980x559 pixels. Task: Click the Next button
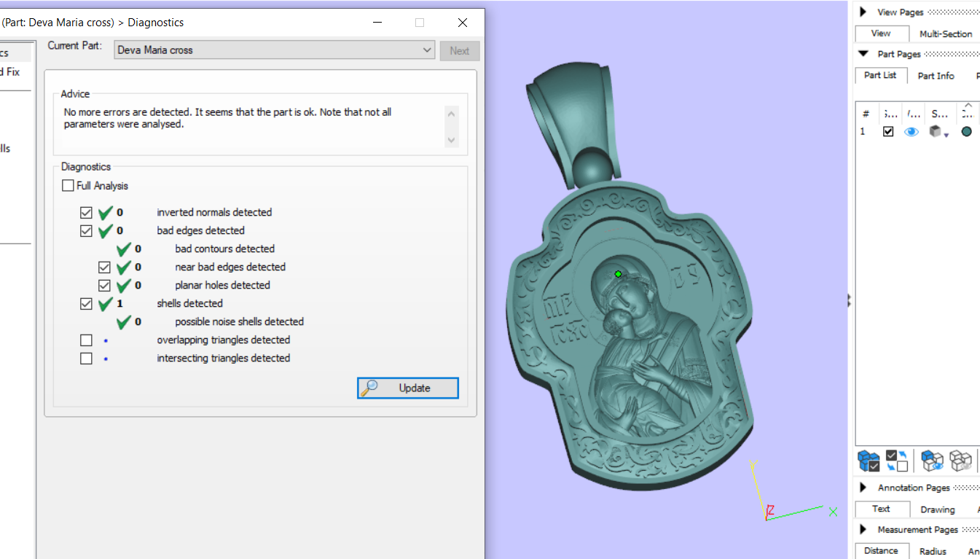click(460, 51)
